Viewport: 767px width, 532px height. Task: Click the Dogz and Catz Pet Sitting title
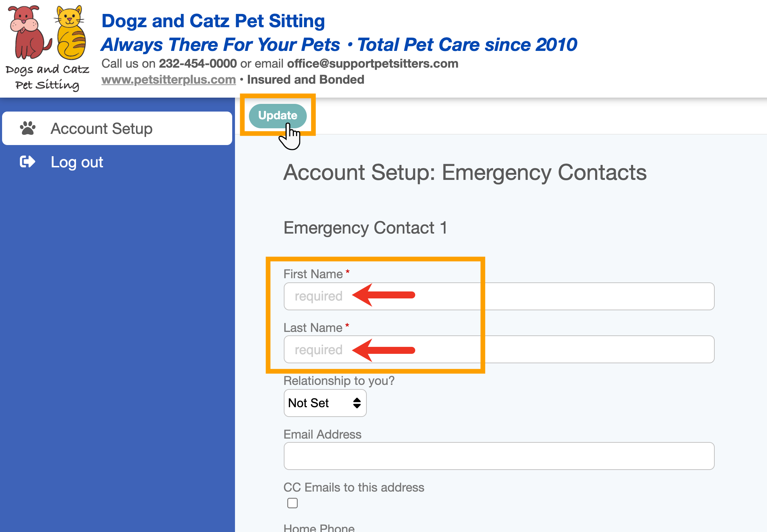(213, 21)
